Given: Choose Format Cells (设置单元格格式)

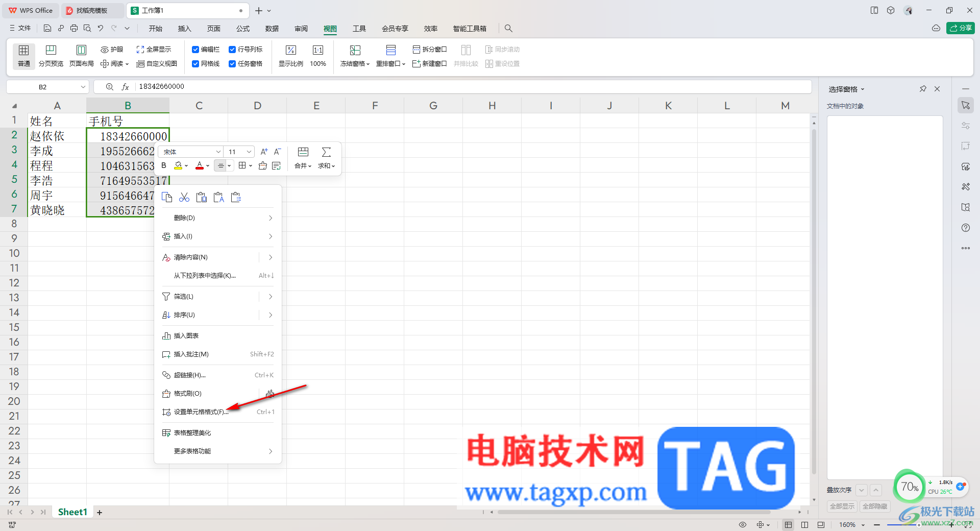Looking at the screenshot, I should [218, 412].
